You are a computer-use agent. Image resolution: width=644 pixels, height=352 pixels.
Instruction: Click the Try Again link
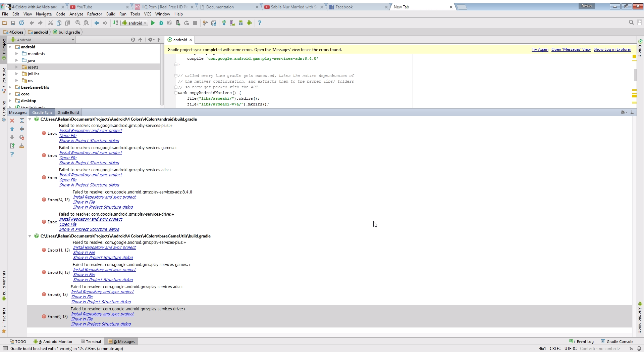pyautogui.click(x=540, y=49)
